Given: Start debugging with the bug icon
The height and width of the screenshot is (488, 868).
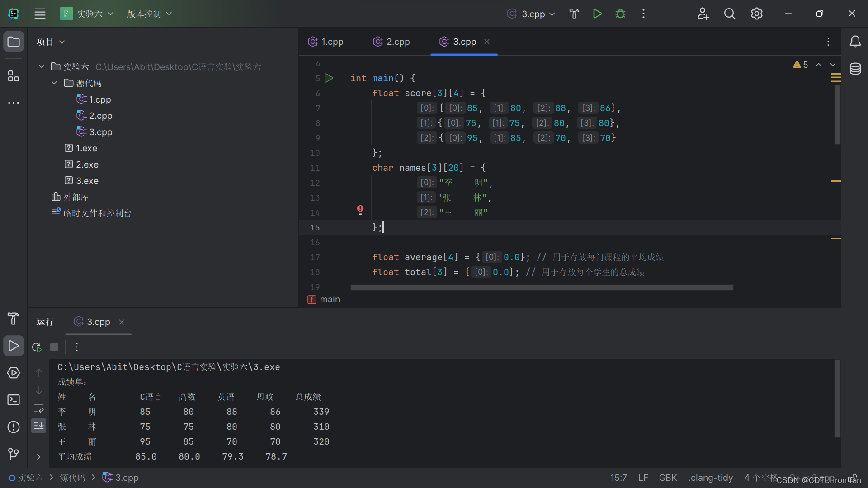Looking at the screenshot, I should point(620,14).
